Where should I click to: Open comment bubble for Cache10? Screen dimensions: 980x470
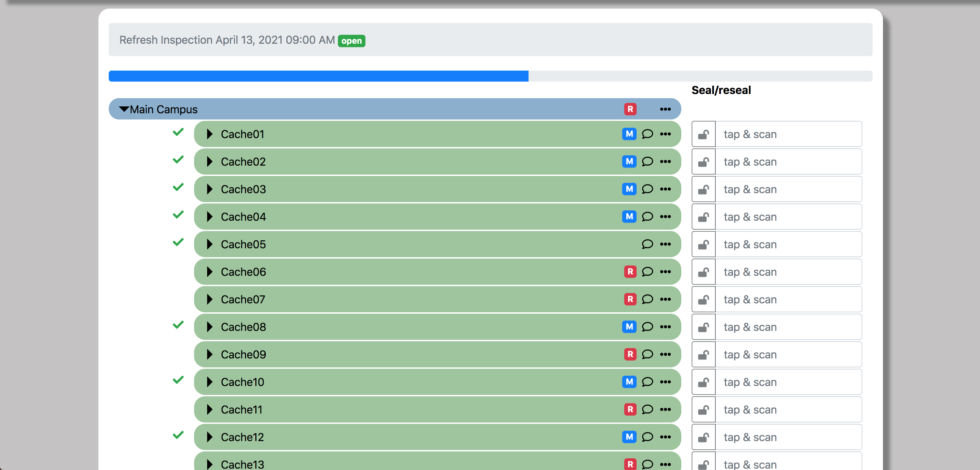coord(647,382)
